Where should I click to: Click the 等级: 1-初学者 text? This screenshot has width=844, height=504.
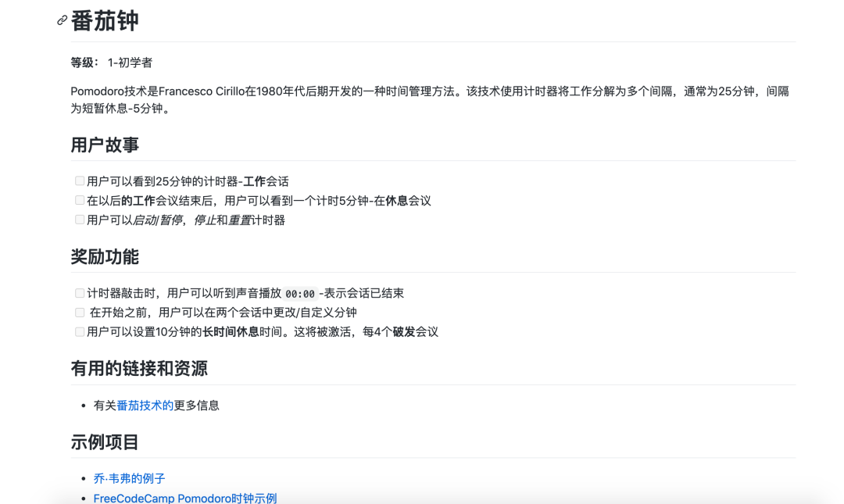pos(112,63)
